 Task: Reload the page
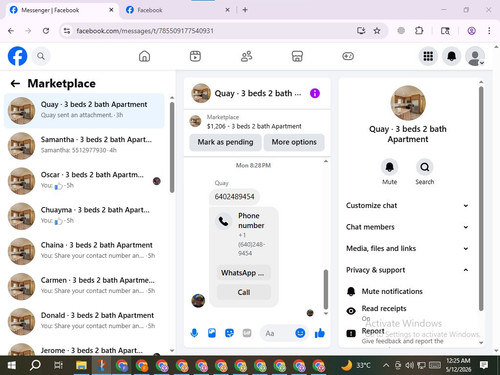[46, 31]
